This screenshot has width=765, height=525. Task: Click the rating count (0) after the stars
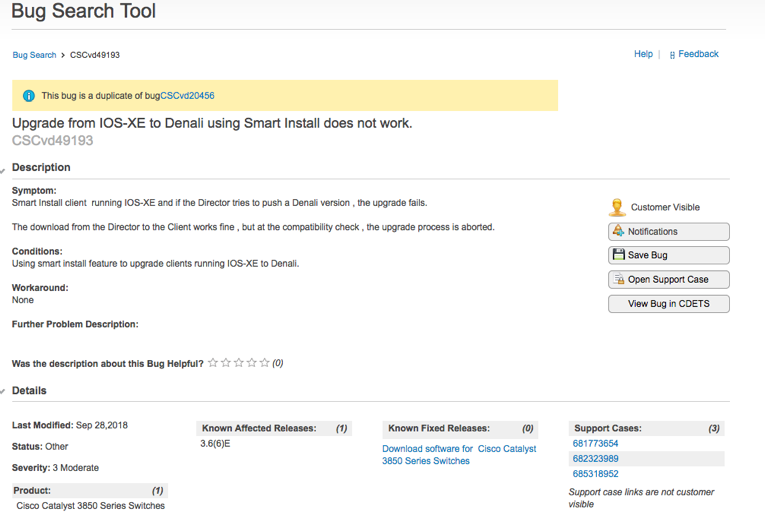[x=278, y=363]
